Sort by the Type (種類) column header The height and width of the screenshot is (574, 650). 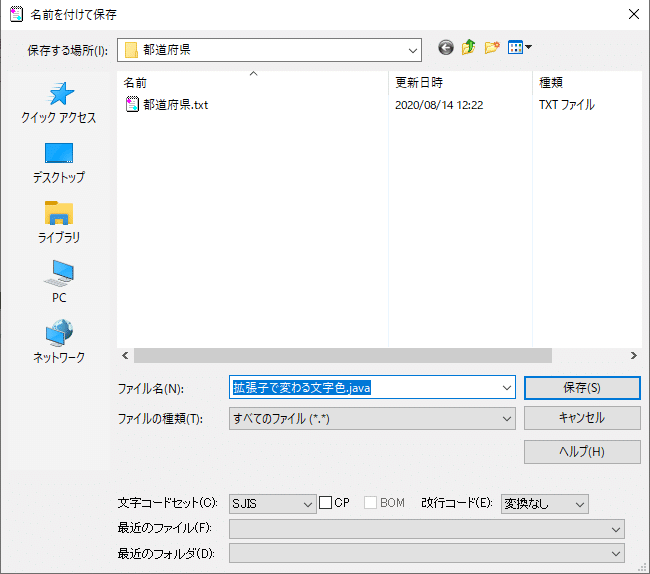click(x=587, y=82)
